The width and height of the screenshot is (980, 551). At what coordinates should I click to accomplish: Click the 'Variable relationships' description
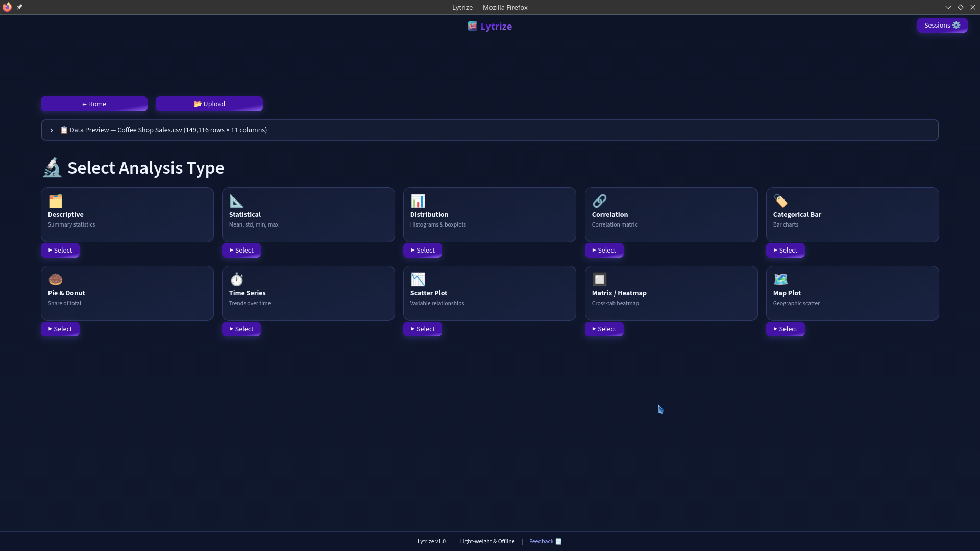click(437, 303)
